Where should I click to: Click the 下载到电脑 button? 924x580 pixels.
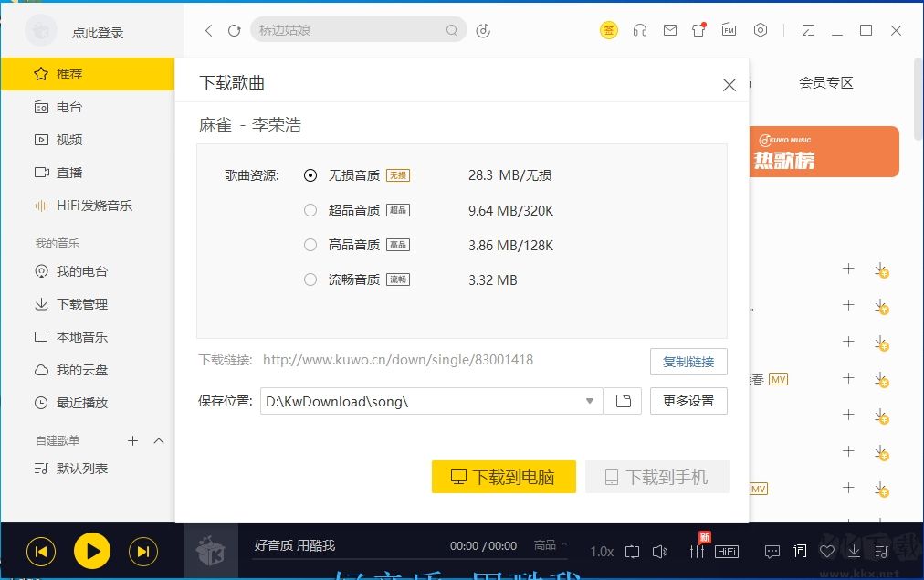click(503, 477)
